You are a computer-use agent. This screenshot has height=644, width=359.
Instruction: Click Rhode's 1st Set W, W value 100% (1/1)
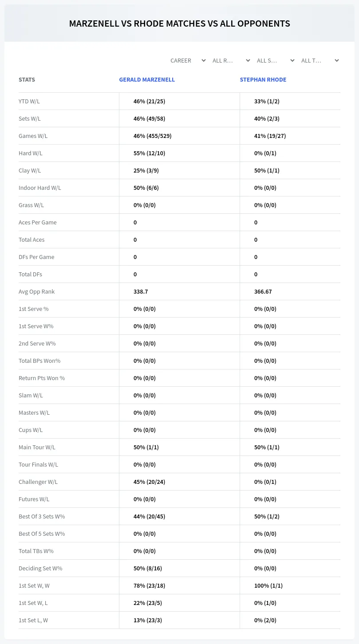coord(268,585)
